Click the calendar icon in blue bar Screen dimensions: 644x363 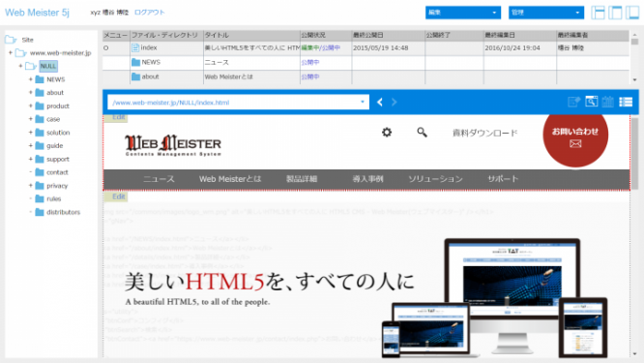point(608,102)
